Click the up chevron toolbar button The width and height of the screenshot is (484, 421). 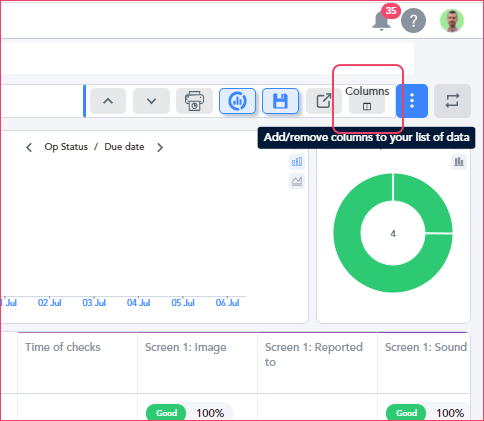[108, 101]
